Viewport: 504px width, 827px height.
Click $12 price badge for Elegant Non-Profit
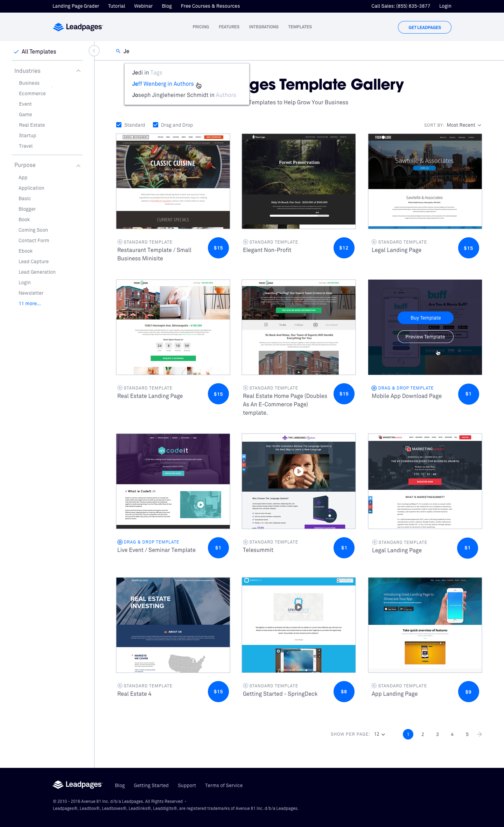coord(344,248)
